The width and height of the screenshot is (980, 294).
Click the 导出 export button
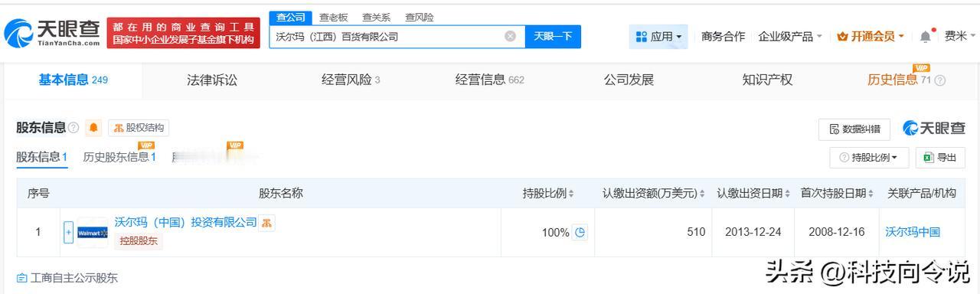tap(940, 158)
